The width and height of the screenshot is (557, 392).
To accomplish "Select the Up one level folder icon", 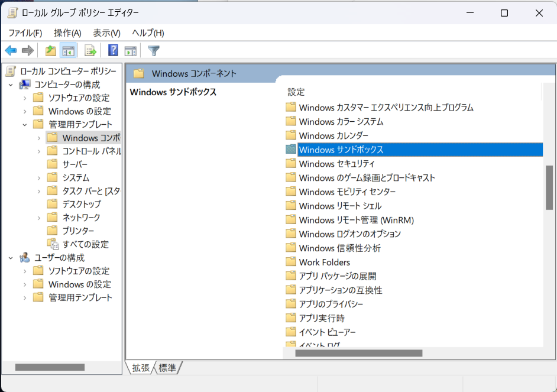I will click(x=51, y=50).
